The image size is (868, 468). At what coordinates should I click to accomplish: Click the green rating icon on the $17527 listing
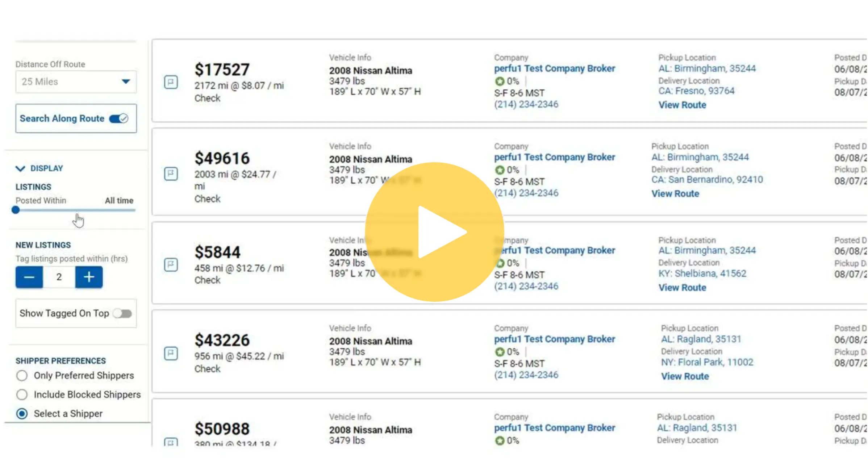500,81
